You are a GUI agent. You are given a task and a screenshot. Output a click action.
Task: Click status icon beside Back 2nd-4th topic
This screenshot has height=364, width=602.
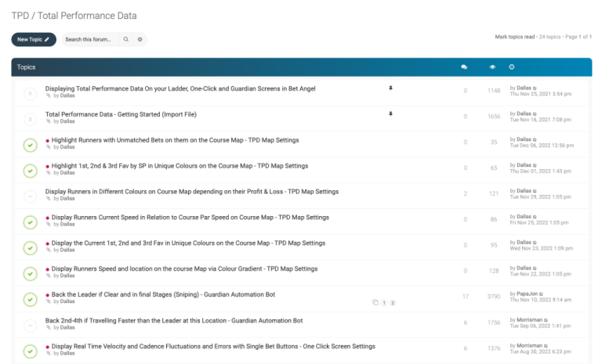(x=30, y=325)
